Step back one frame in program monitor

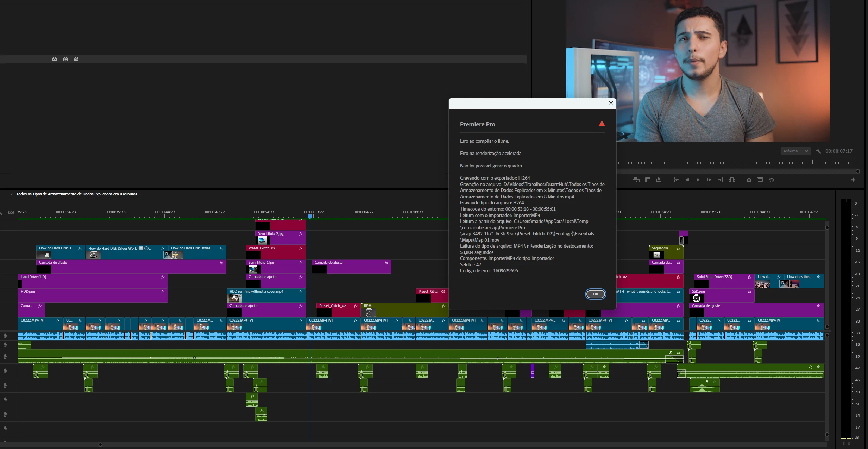tap(687, 180)
